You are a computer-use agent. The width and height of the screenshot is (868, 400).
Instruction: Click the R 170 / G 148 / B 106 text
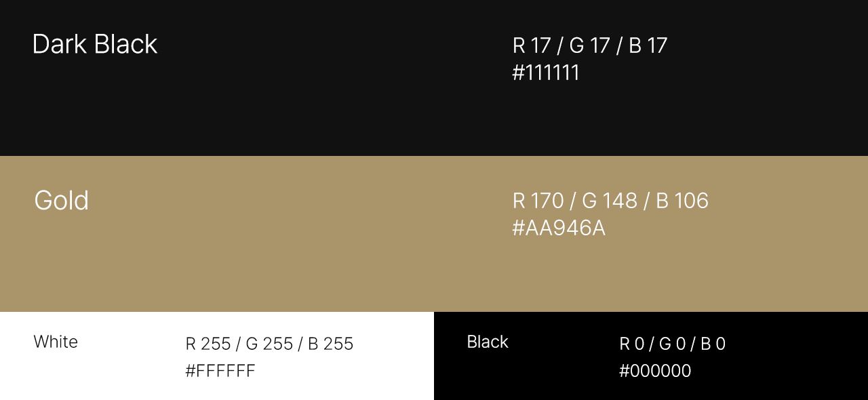[x=610, y=201]
